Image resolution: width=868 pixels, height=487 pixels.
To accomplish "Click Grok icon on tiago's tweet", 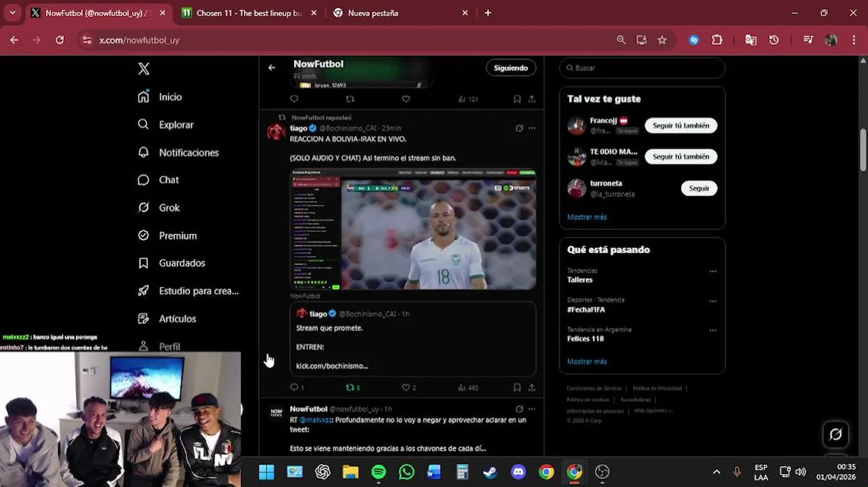I will coord(519,128).
